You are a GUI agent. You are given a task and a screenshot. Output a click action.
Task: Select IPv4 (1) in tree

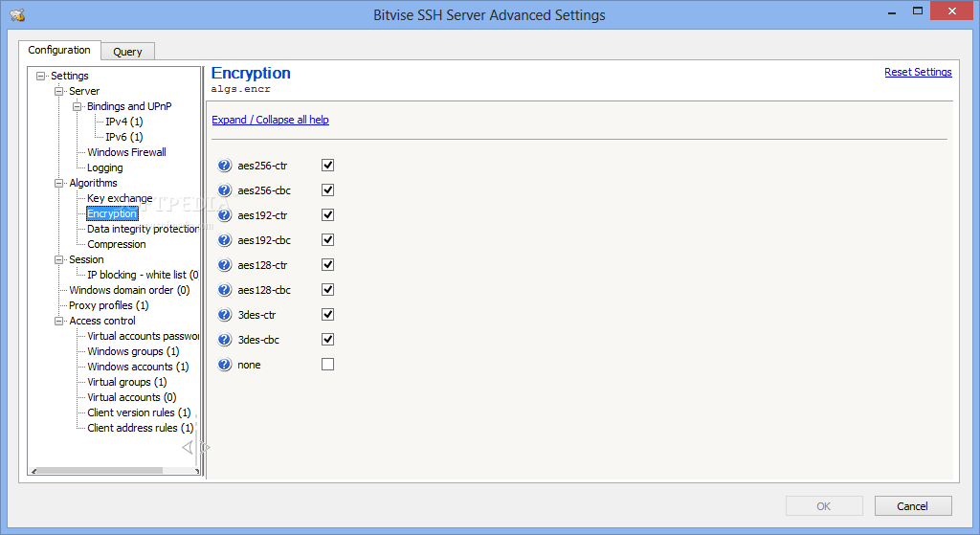124,122
